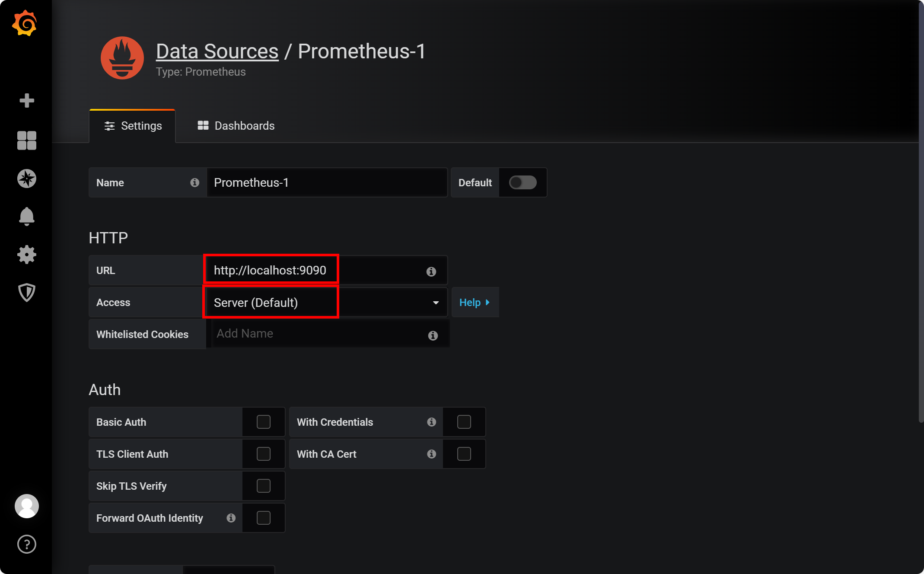Toggle the Default data source switch
Viewport: 924px width, 574px height.
pyautogui.click(x=523, y=182)
